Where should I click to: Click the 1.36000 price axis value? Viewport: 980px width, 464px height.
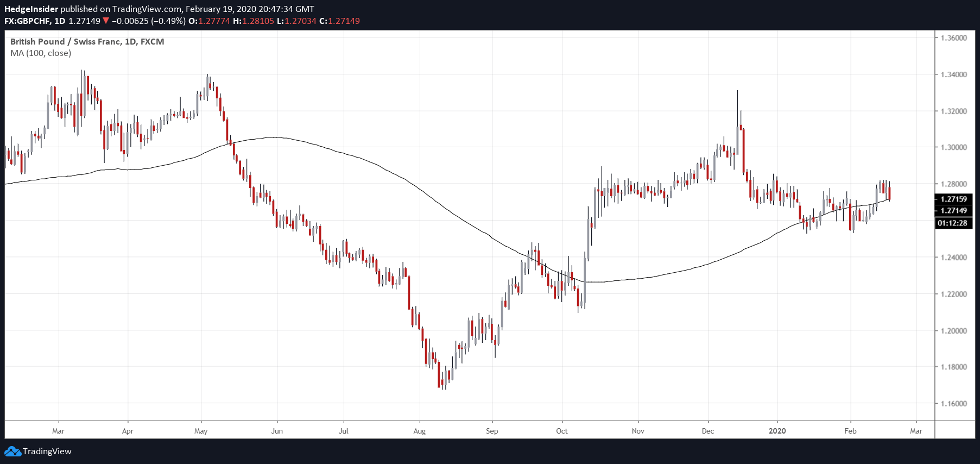(954, 37)
